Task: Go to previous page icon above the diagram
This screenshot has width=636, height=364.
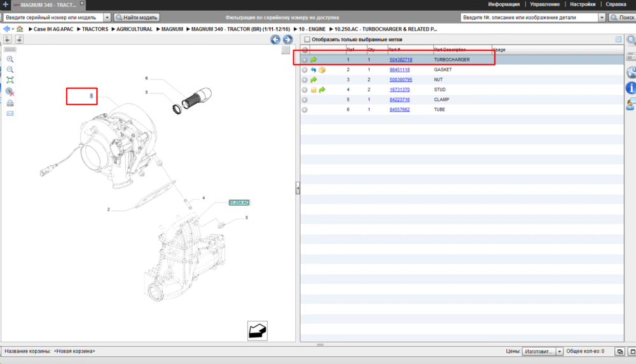Action: click(8, 39)
